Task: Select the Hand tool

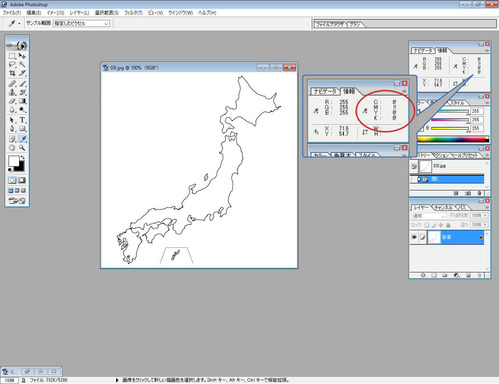Action: click(x=12, y=148)
